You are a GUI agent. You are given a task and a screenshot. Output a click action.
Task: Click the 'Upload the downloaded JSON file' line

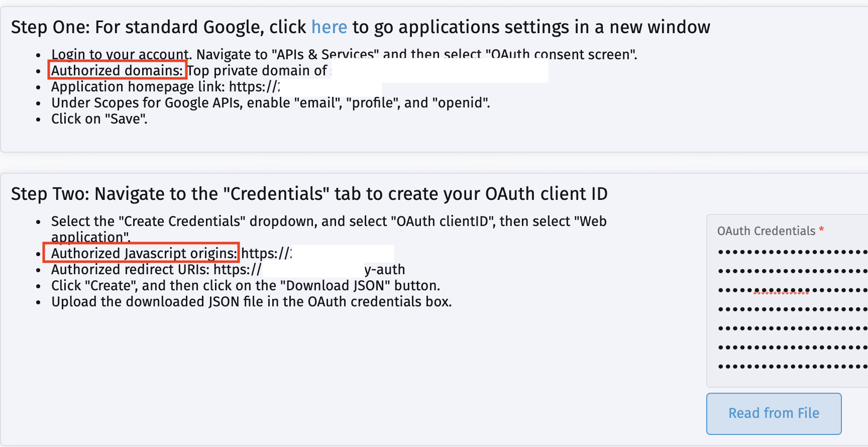click(x=252, y=302)
